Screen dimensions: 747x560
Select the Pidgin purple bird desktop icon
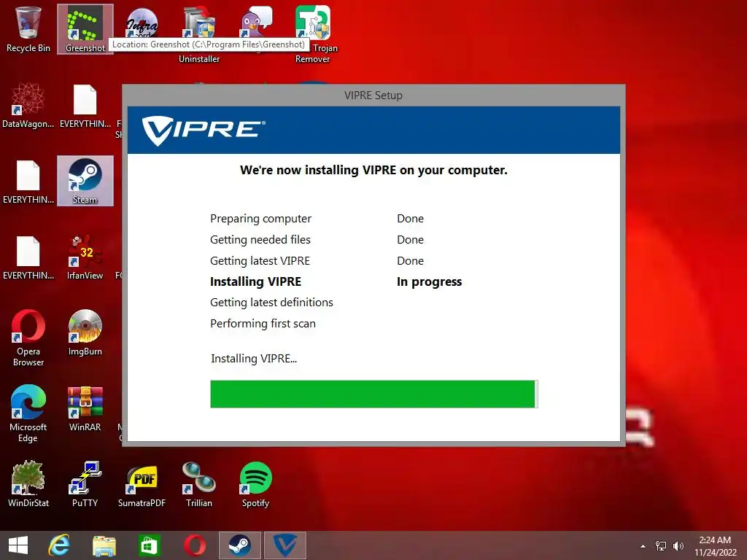[x=256, y=22]
